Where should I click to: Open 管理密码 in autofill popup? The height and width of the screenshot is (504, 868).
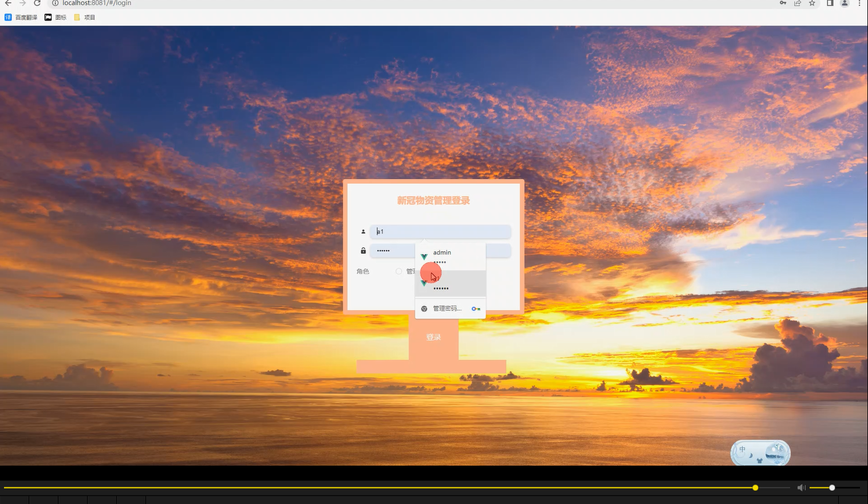tap(447, 309)
